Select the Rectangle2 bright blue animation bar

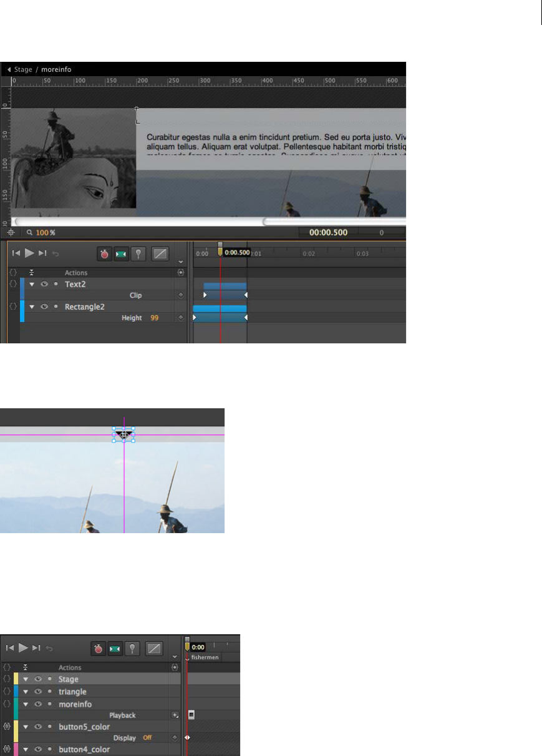click(220, 308)
